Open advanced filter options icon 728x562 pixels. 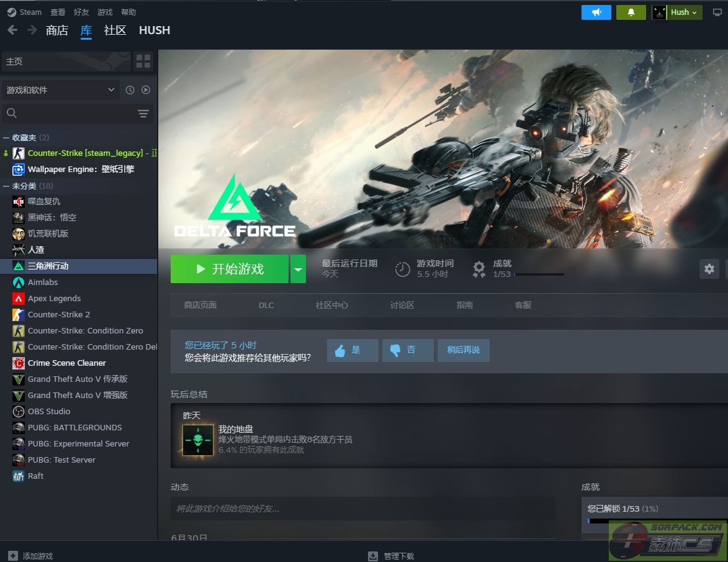click(143, 113)
